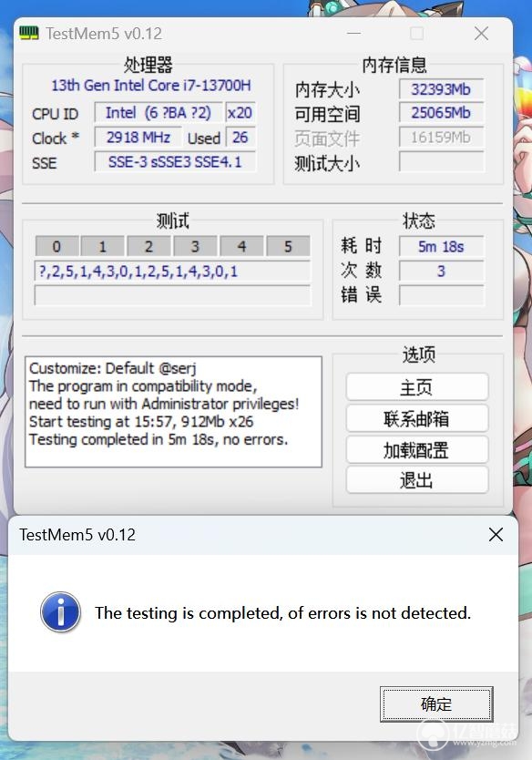
Task: Close the completion message dialog
Action: pyautogui.click(x=496, y=535)
